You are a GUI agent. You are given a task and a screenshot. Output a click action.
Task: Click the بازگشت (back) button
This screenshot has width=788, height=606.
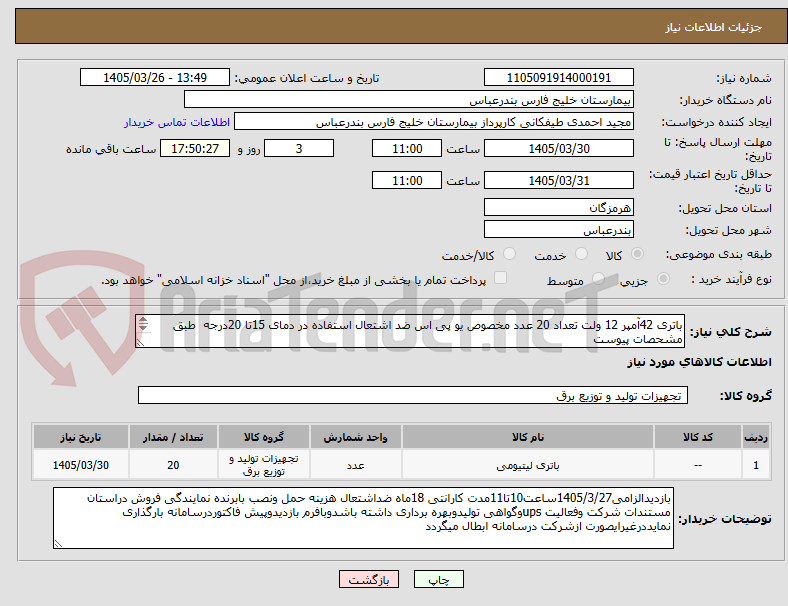(x=369, y=579)
